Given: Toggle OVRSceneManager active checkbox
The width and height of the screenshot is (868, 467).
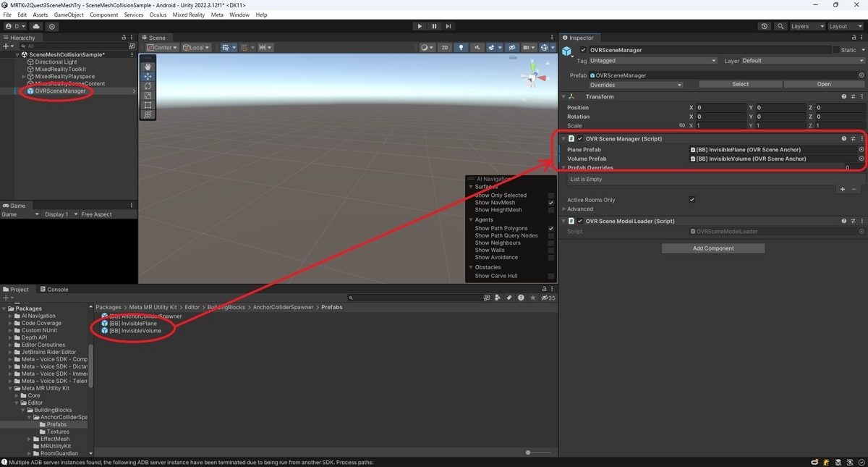Looking at the screenshot, I should tap(584, 50).
